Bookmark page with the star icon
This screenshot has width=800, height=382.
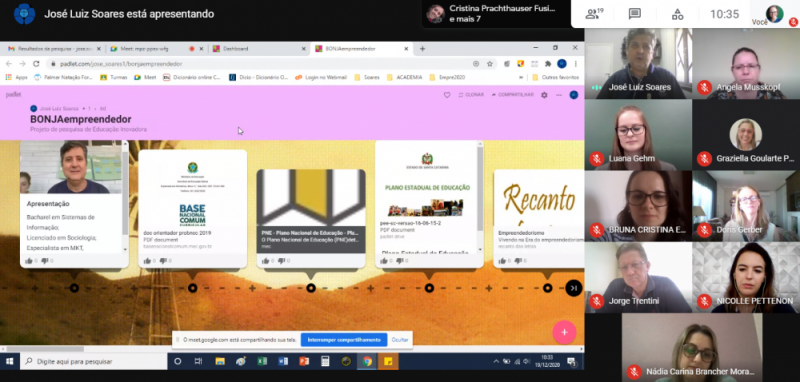click(x=490, y=64)
